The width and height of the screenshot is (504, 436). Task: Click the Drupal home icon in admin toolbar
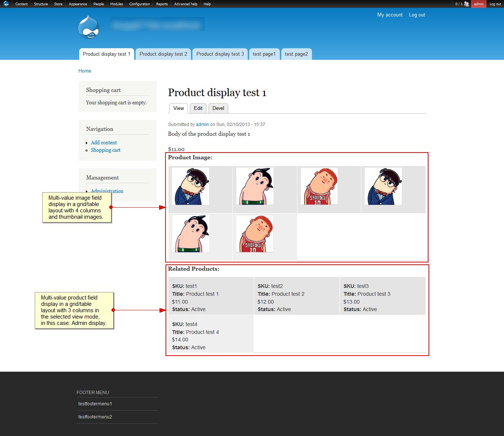6,4
